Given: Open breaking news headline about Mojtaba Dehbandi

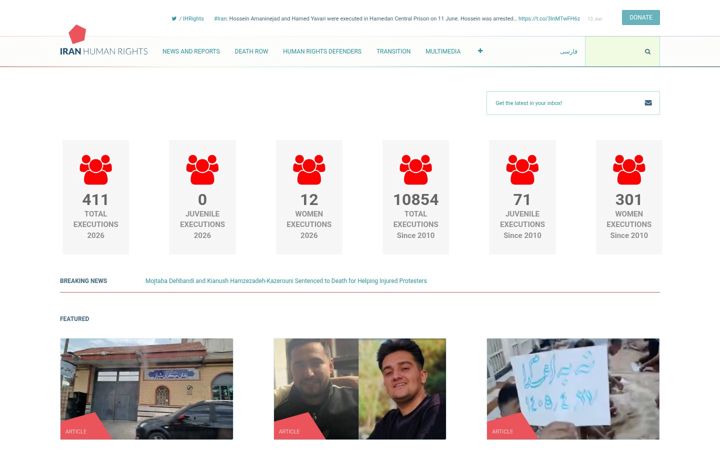Looking at the screenshot, I should 286,281.
